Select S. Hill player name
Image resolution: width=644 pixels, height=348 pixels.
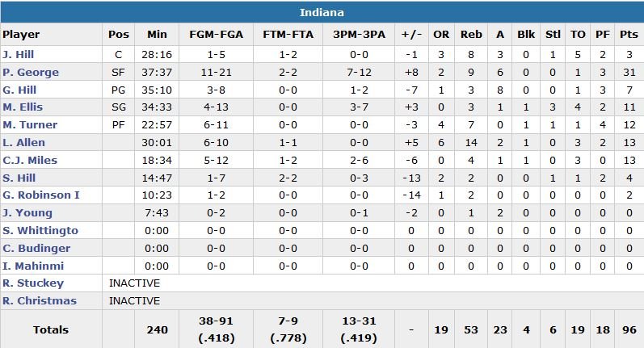(18, 178)
